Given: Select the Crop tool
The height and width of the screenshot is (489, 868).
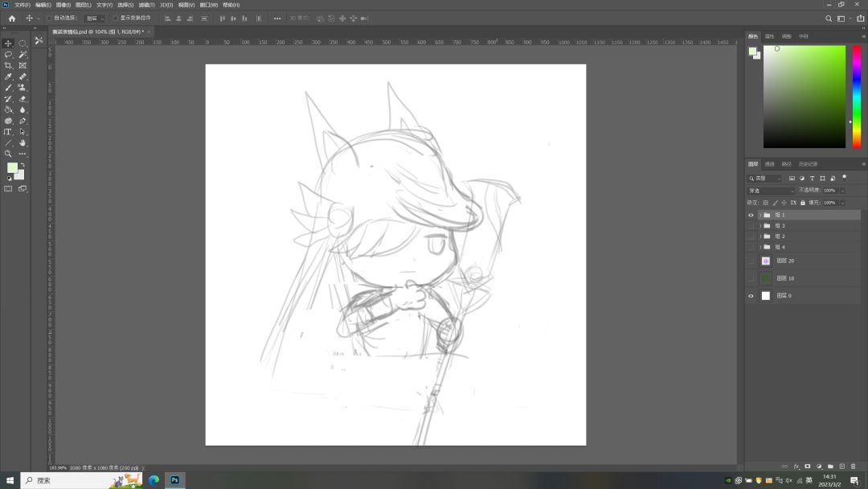Looking at the screenshot, I should coord(8,65).
